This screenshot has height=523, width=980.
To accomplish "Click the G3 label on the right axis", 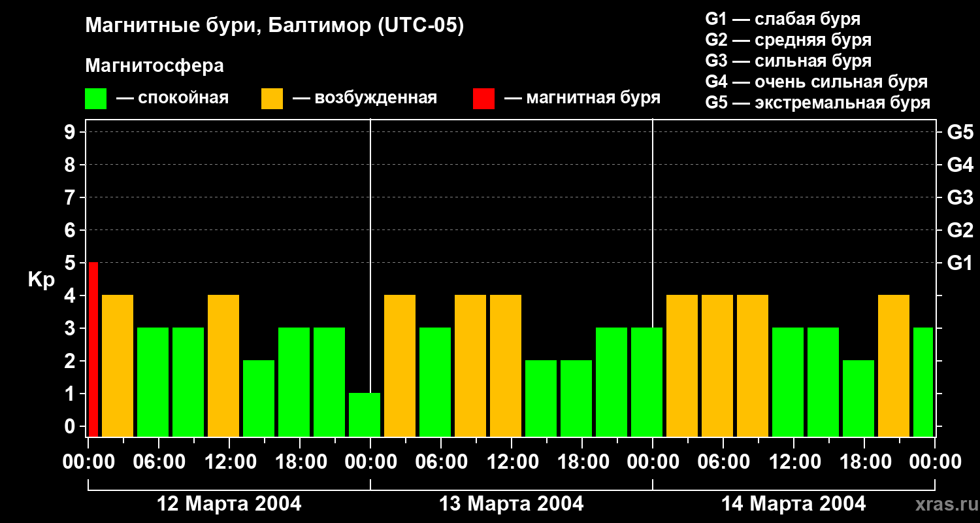I will point(960,197).
